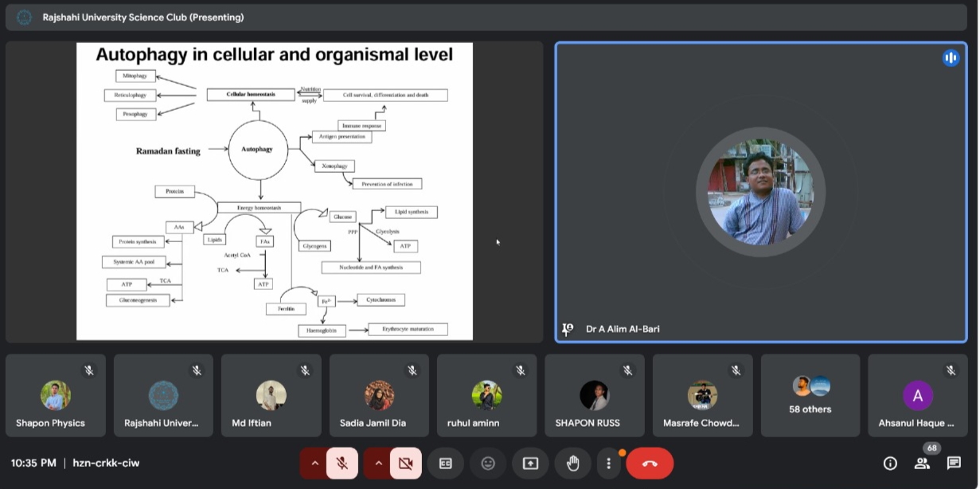This screenshot has height=489, width=980.
Task: Click Rajshahi University Science Club presenter logo
Action: pos(24,17)
